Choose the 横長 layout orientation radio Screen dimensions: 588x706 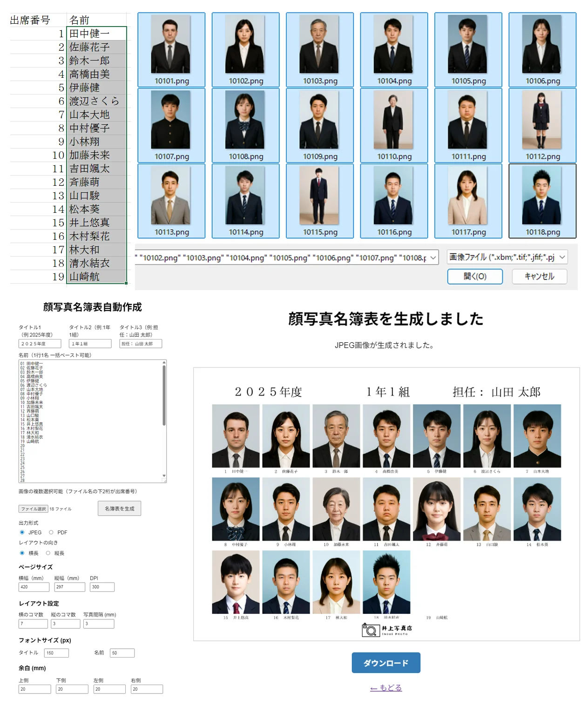pos(22,553)
